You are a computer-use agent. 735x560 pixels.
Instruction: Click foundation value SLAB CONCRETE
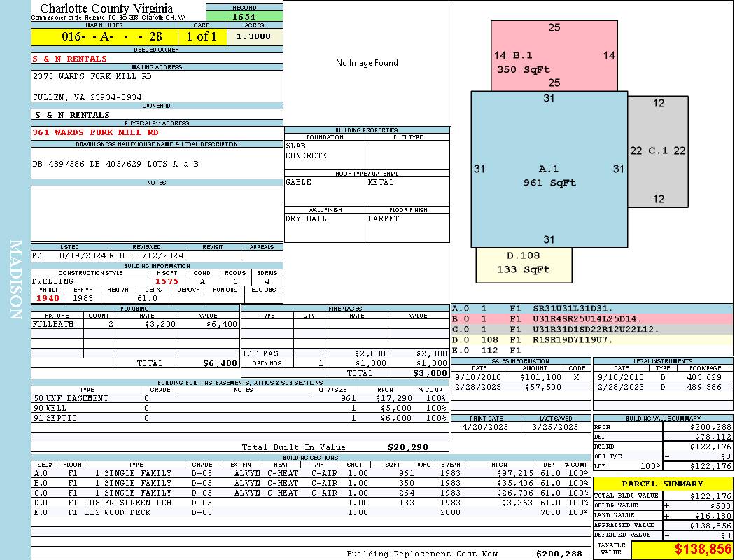[x=306, y=150]
